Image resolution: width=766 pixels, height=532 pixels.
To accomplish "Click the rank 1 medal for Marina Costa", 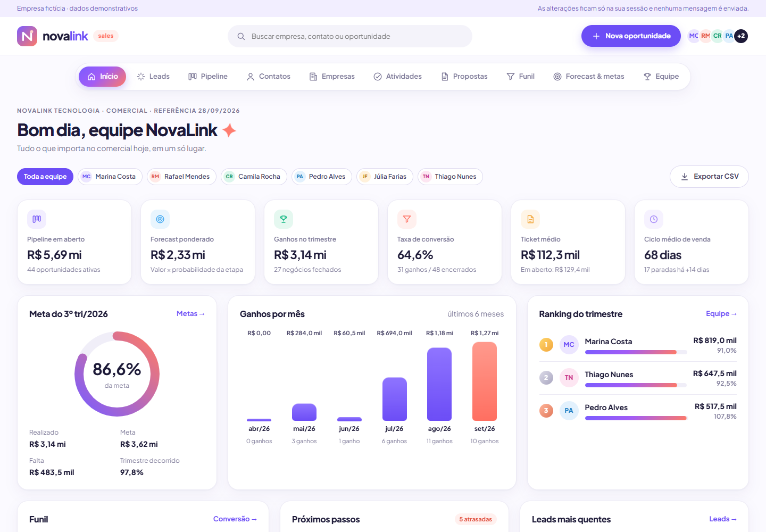I will (x=546, y=345).
